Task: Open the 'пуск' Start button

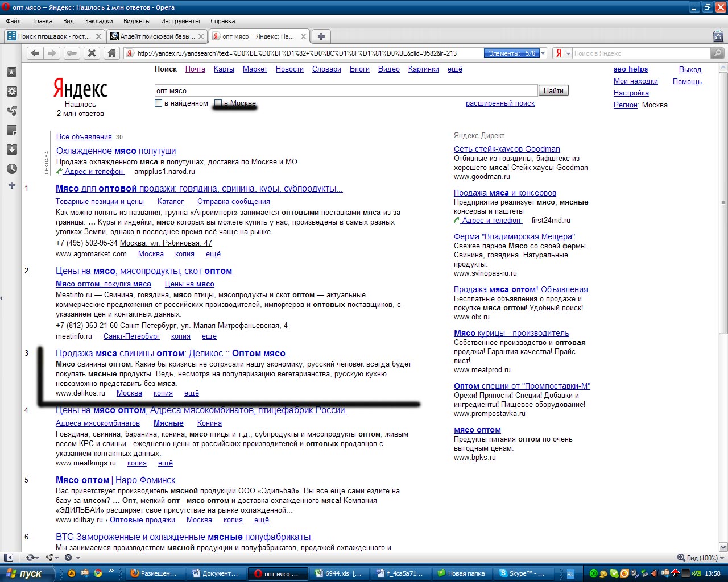Action: click(x=28, y=573)
